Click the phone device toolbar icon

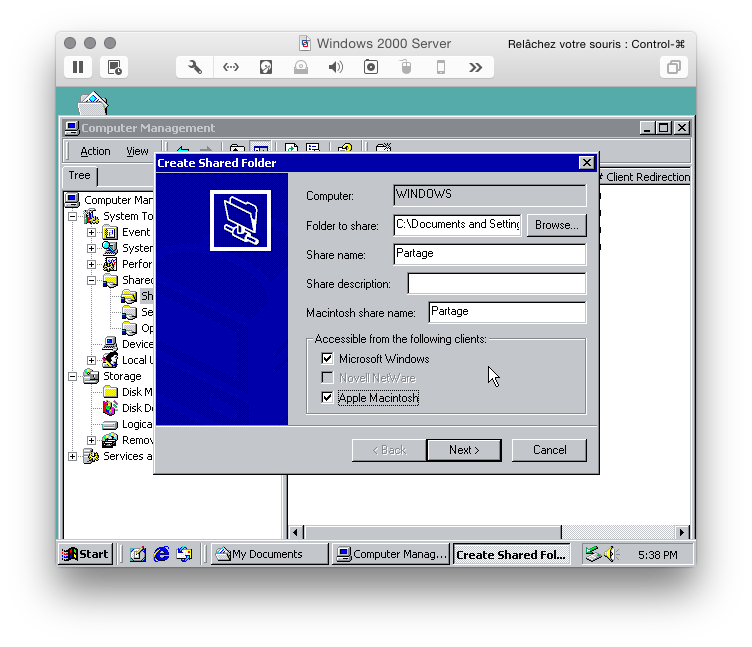tap(441, 67)
